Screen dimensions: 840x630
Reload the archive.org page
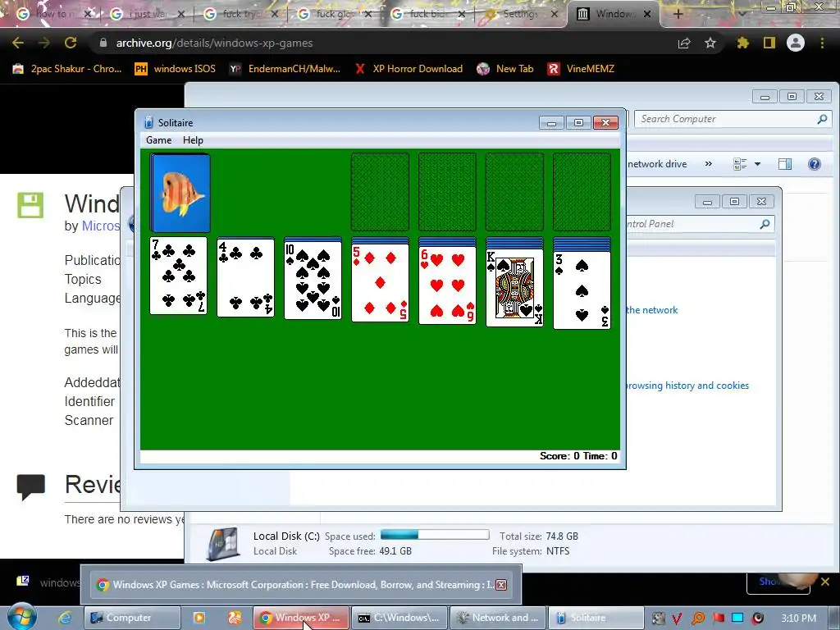point(71,43)
